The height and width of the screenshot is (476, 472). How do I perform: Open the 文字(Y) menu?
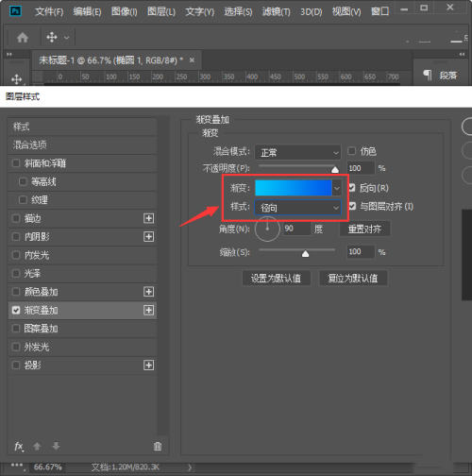pyautogui.click(x=200, y=12)
